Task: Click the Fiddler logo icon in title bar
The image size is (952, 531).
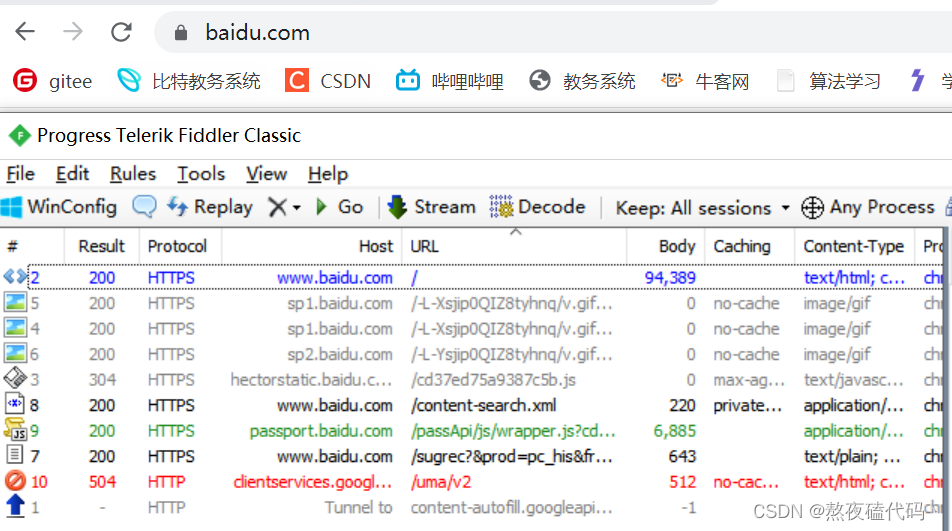Action: pyautogui.click(x=19, y=135)
